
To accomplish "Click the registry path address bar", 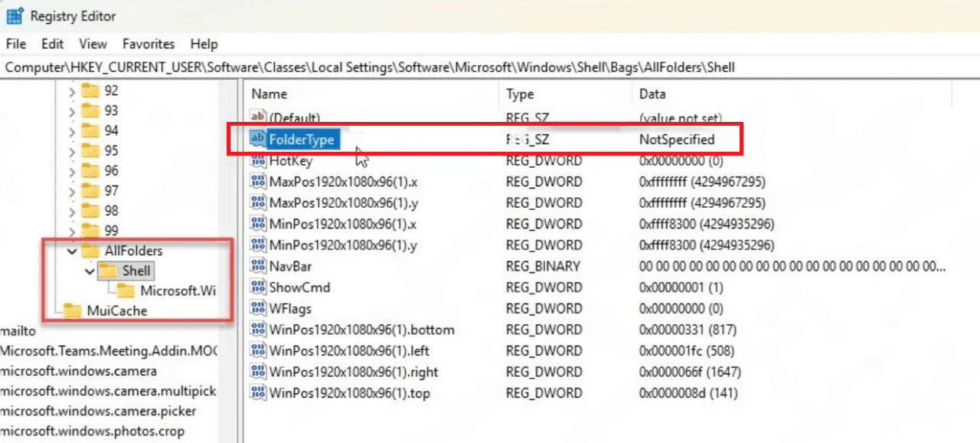I will click(490, 67).
